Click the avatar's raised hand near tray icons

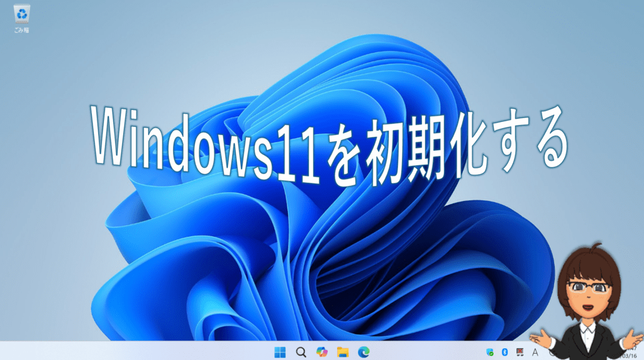click(543, 340)
